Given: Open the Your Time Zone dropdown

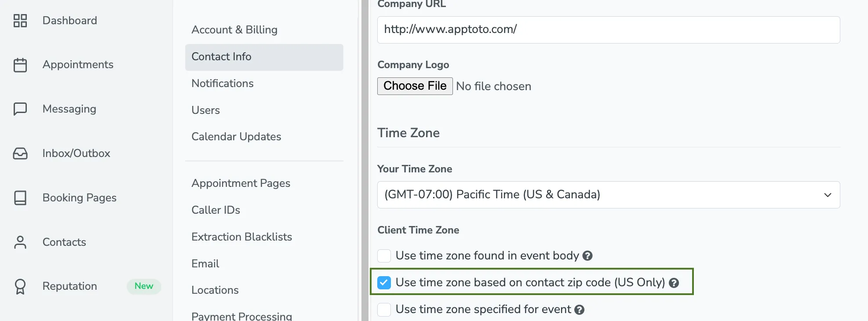Looking at the screenshot, I should coord(609,195).
